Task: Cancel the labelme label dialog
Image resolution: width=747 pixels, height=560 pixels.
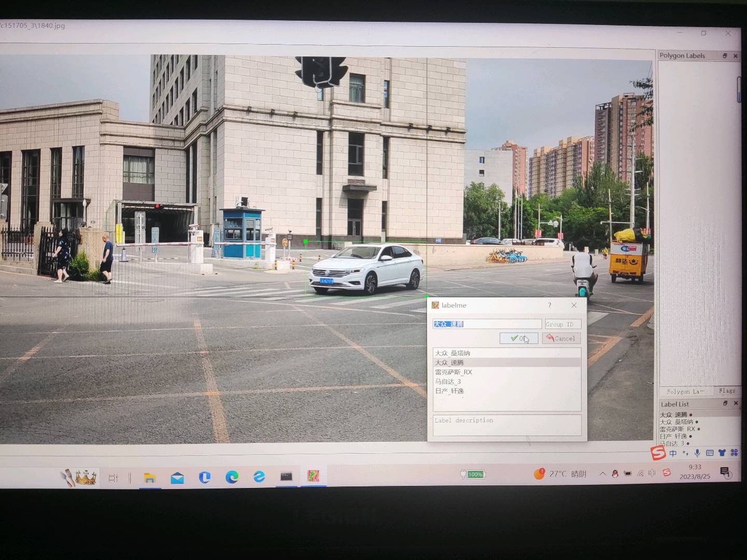Action: [x=561, y=339]
